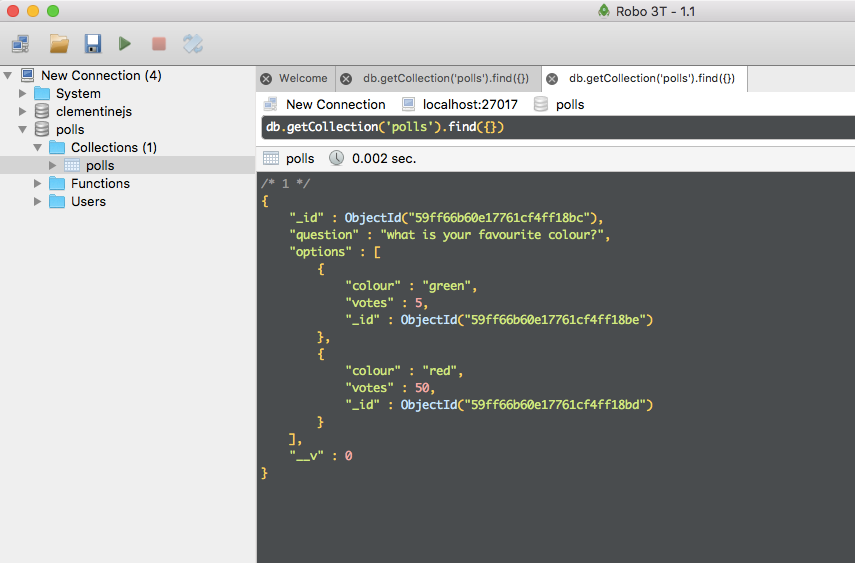This screenshot has width=855, height=563.
Task: Switch to the Welcome tab
Action: [303, 79]
